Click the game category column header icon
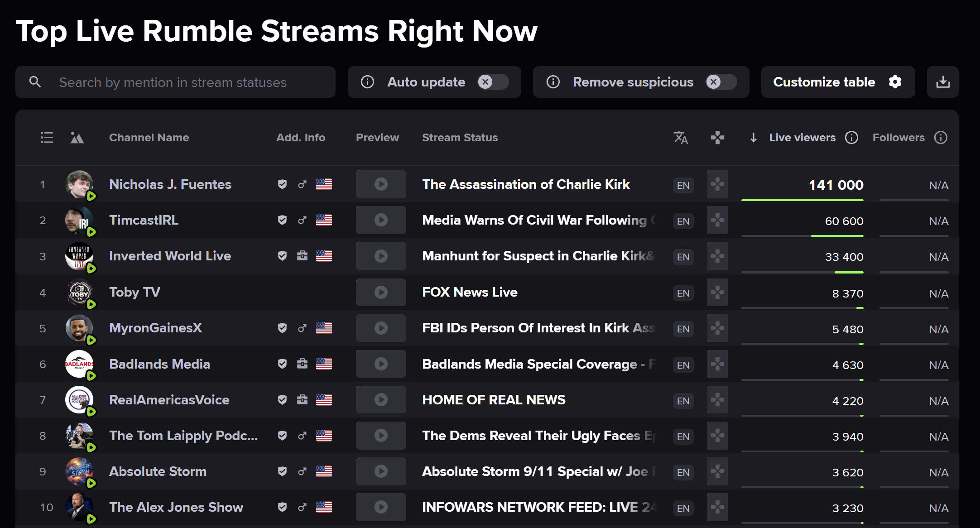The width and height of the screenshot is (980, 528). 717,138
